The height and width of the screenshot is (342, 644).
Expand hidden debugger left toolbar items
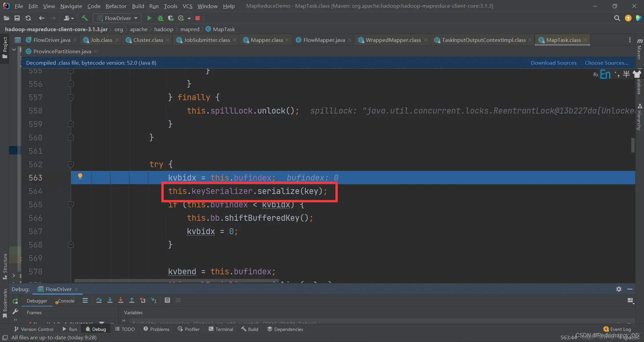(x=15, y=320)
